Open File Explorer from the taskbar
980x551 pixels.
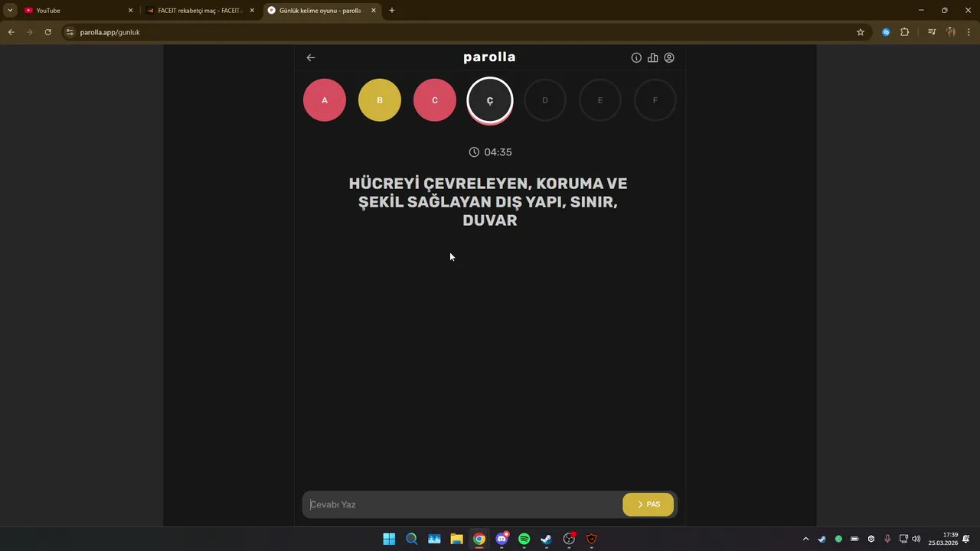click(456, 539)
